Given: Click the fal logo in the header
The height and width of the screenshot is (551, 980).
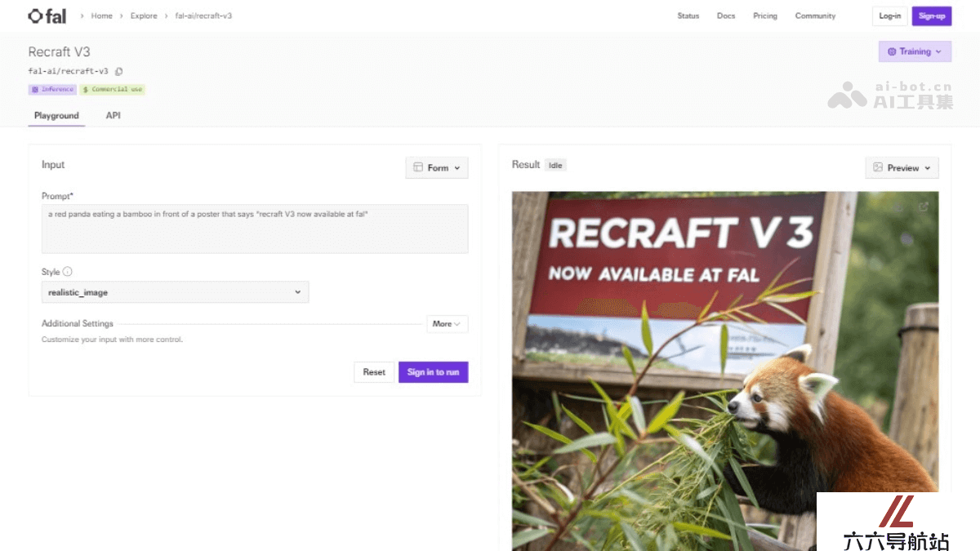Looking at the screenshot, I should point(47,16).
